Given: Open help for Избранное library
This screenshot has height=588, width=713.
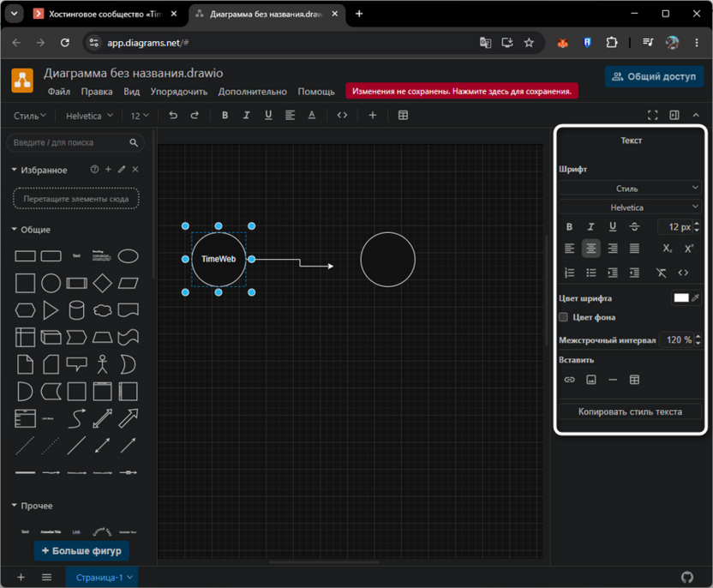Looking at the screenshot, I should click(94, 169).
